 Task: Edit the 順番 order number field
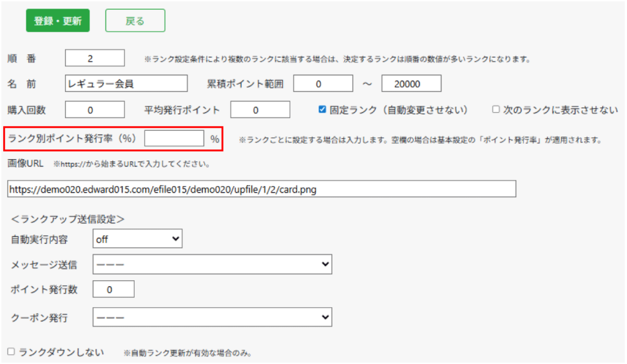coord(93,58)
